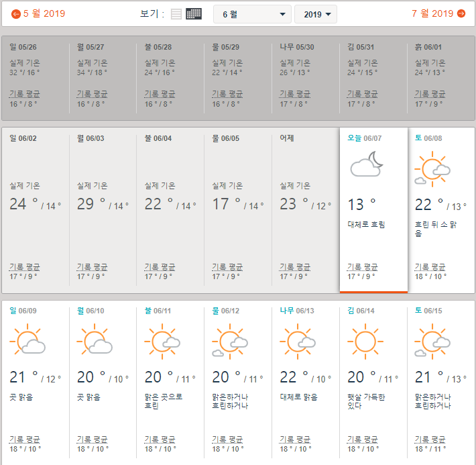
Task: Open the 06/03 day with 29° high
Action: pyautogui.click(x=103, y=208)
